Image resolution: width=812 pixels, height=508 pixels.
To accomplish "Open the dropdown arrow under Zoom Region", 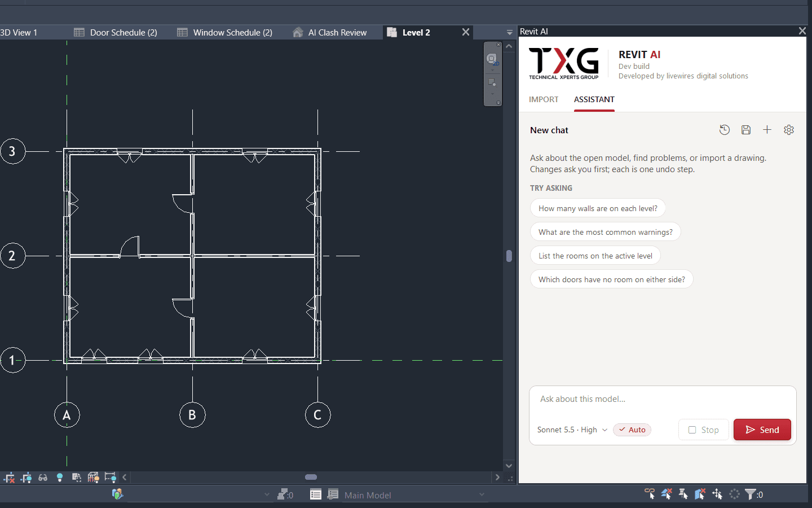I will (x=492, y=94).
